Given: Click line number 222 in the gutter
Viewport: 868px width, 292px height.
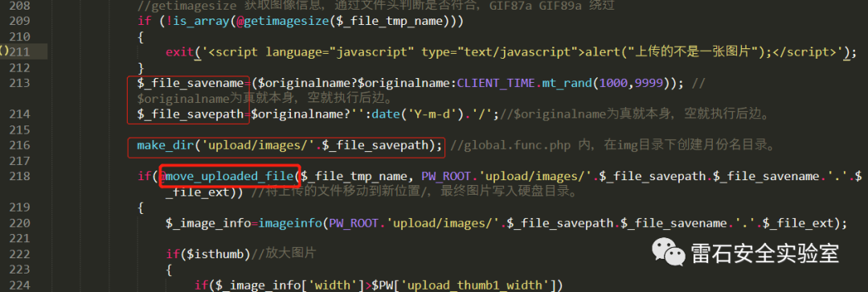Looking at the screenshot, I should click(x=20, y=255).
